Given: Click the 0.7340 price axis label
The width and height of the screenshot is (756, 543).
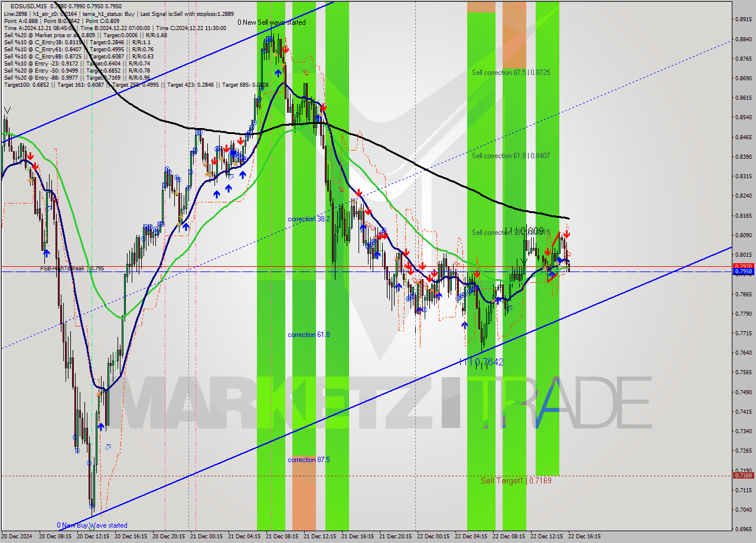Looking at the screenshot, I should click(x=743, y=431).
